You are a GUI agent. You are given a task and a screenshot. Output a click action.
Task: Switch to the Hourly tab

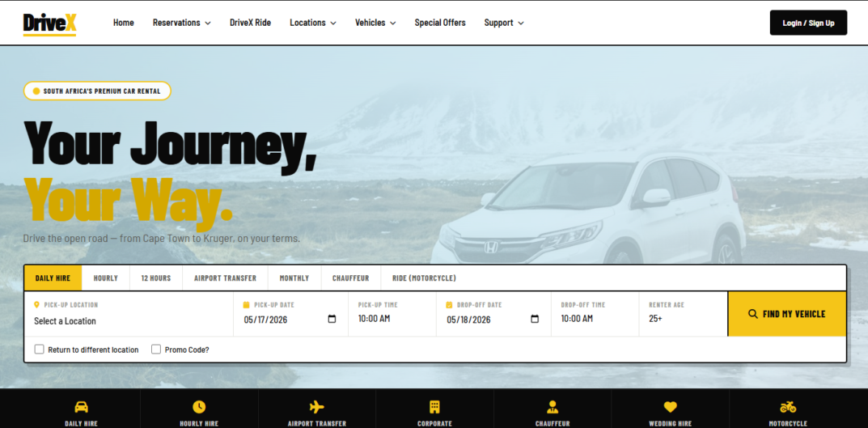(106, 278)
